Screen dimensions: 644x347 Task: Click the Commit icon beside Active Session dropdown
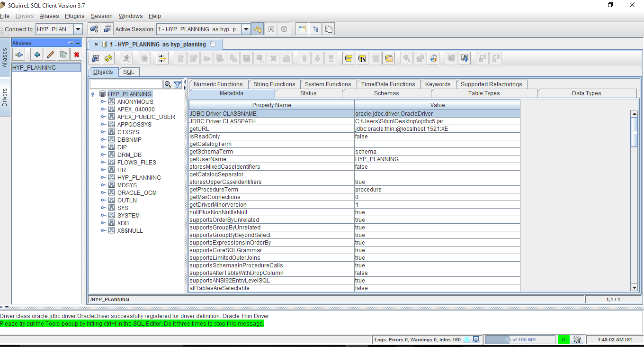pos(258,29)
